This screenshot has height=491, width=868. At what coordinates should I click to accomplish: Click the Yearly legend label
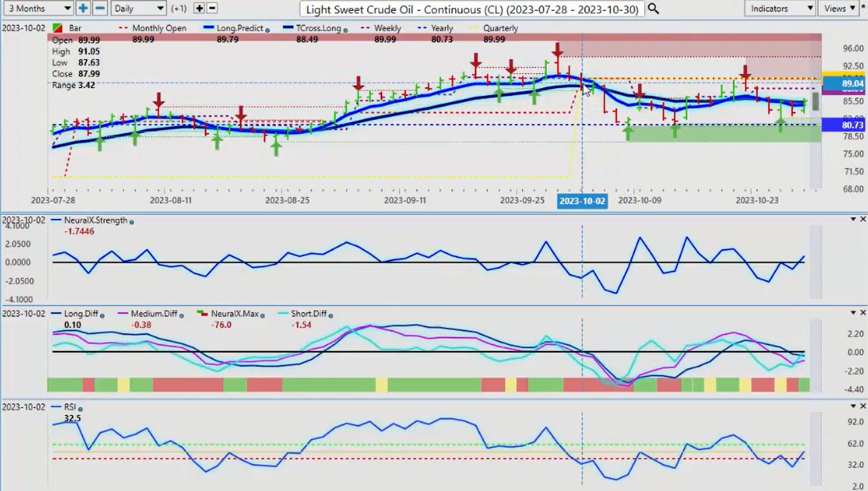[x=442, y=29]
